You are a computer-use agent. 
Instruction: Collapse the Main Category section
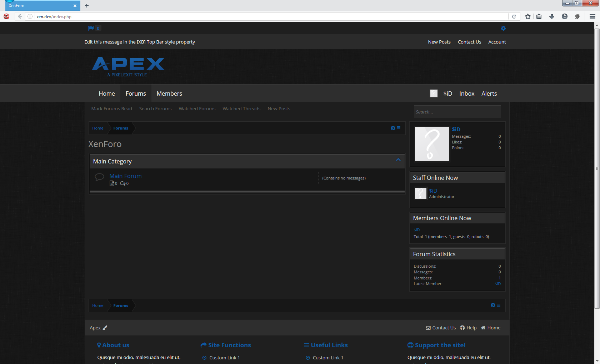[x=398, y=160]
